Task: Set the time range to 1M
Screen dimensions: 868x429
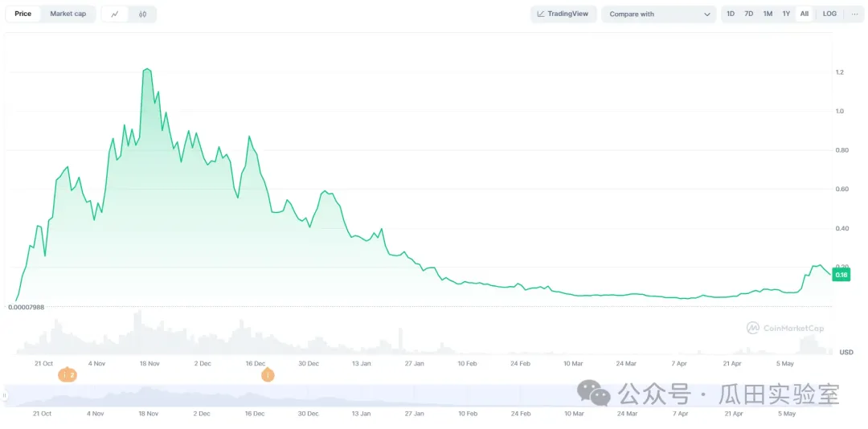Action: [768, 14]
